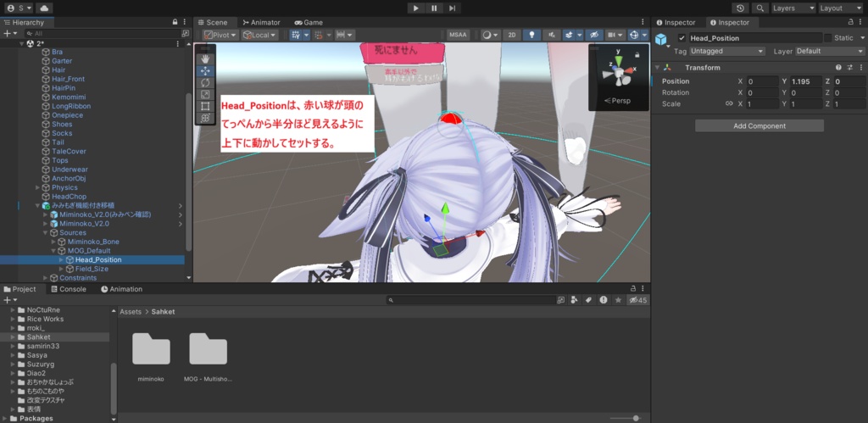Collapse the MOG_Default hierarchy node
The width and height of the screenshot is (868, 423).
click(x=53, y=251)
